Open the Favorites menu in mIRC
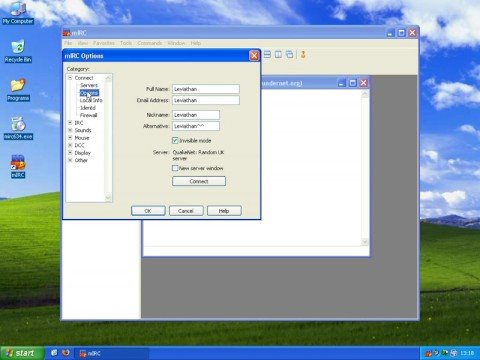480x360 pixels. (x=104, y=43)
